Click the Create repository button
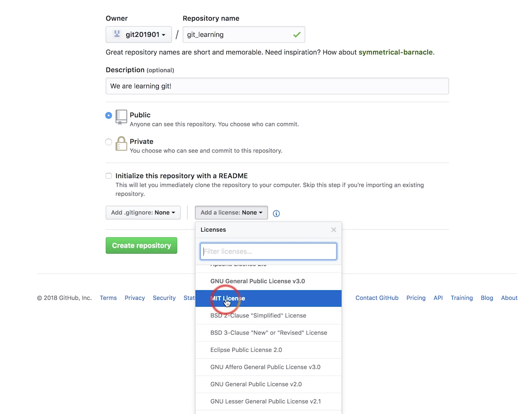Image resolution: width=532 pixels, height=414 pixels. coord(141,245)
